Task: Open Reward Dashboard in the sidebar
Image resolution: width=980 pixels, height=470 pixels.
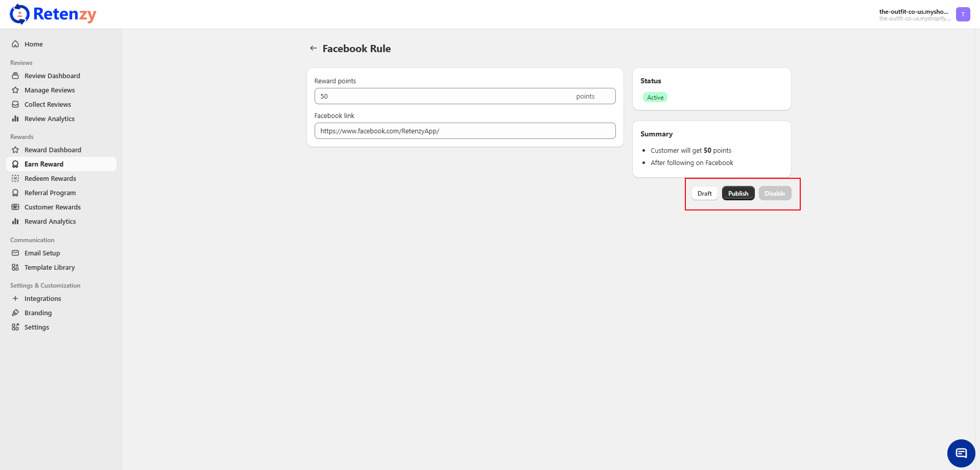Action: pyautogui.click(x=53, y=150)
